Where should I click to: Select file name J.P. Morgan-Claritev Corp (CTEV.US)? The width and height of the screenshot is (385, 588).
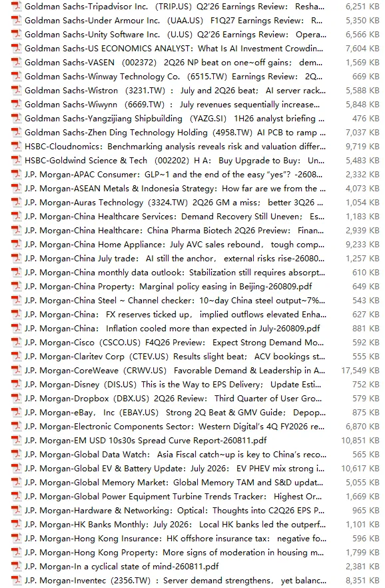[175, 356]
